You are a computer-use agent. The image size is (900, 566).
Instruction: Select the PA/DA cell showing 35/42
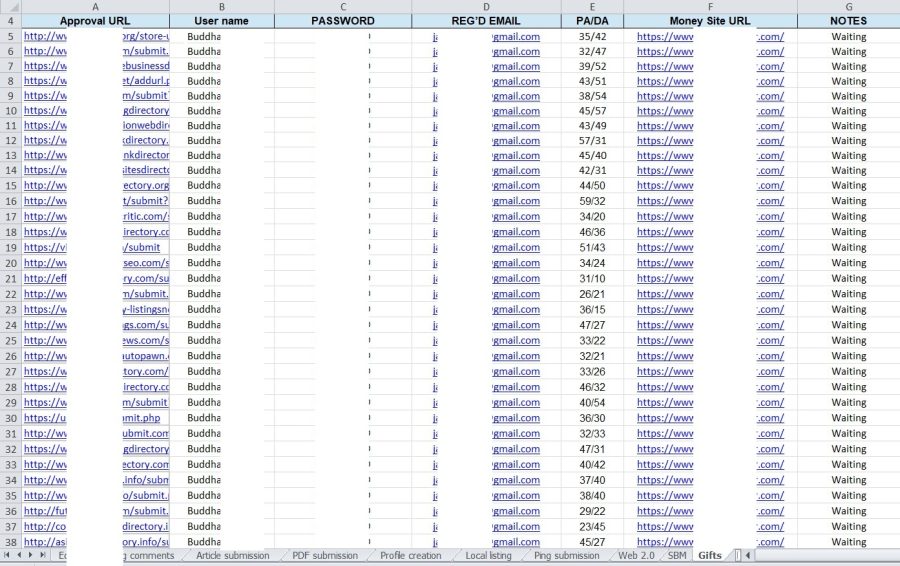click(x=592, y=37)
